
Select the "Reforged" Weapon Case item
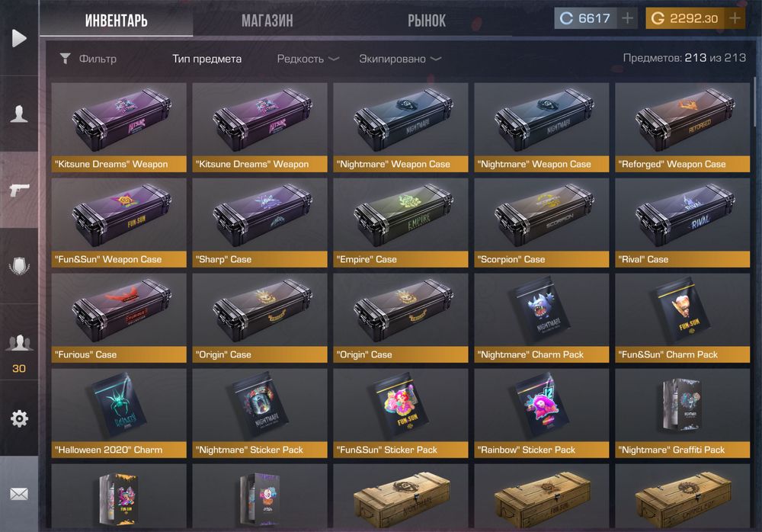coord(682,127)
